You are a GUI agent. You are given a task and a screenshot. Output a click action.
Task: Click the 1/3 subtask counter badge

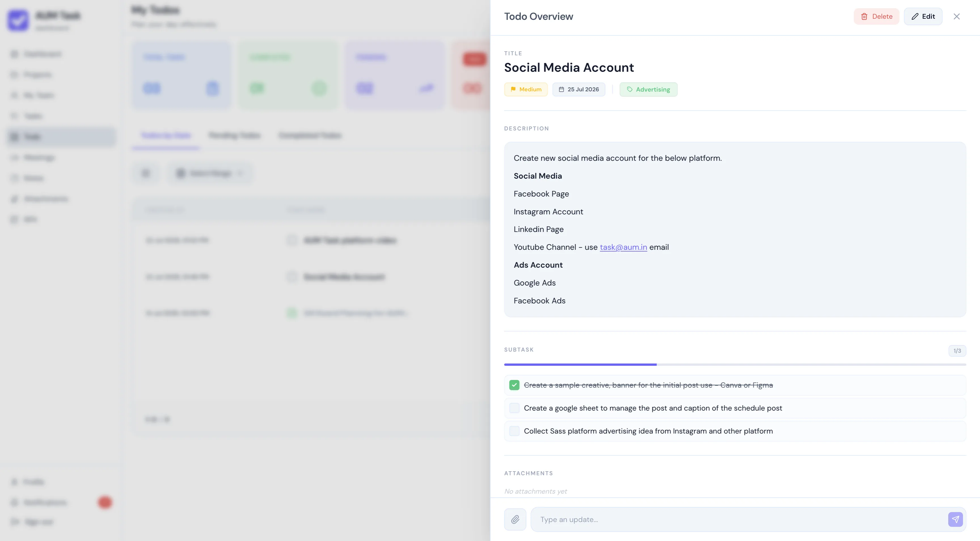[x=957, y=351]
